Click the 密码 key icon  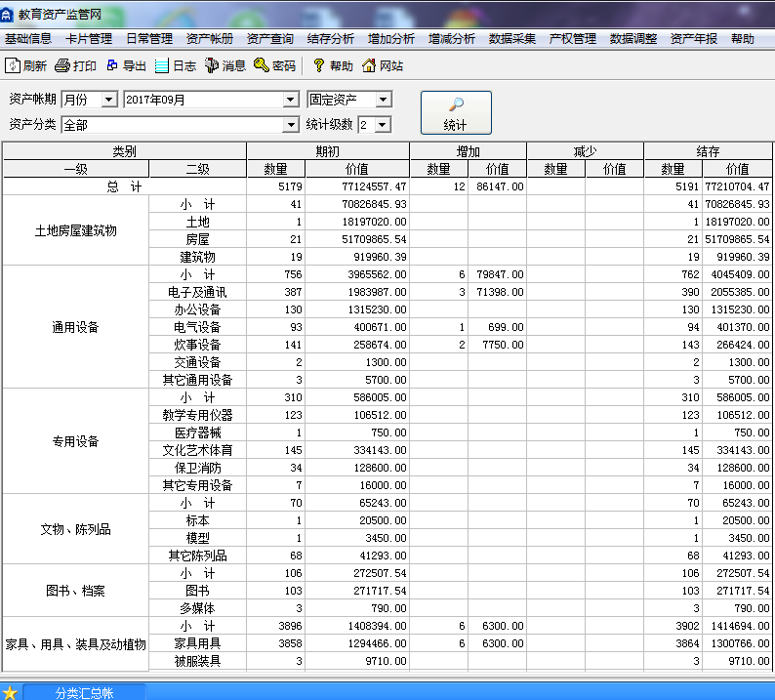pyautogui.click(x=262, y=66)
